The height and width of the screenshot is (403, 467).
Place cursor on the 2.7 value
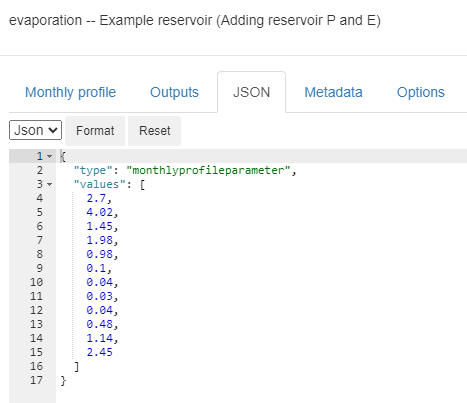[96, 198]
